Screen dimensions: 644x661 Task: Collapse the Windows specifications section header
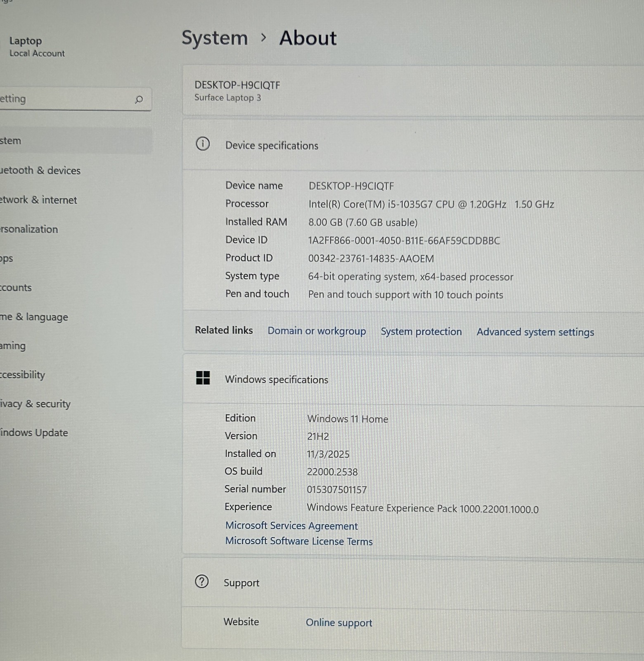[413, 379]
